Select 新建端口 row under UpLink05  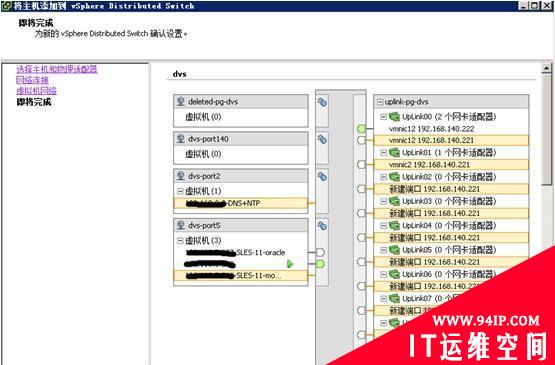451,262
